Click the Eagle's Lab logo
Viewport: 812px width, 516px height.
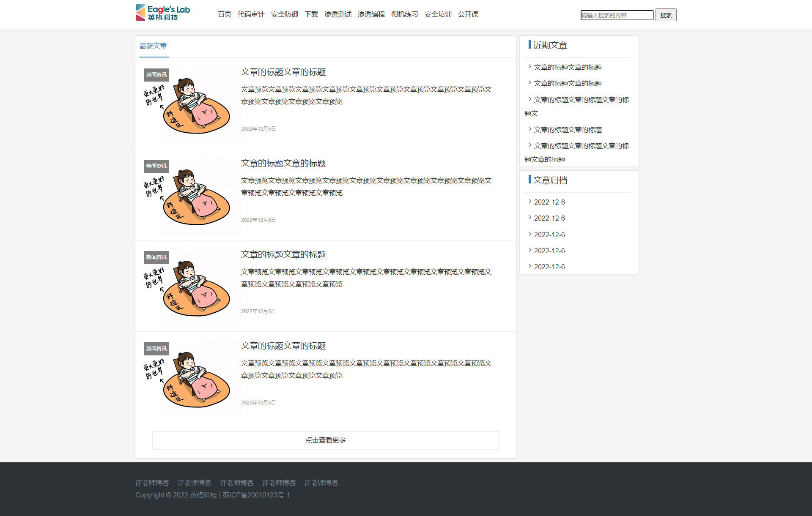(x=163, y=13)
